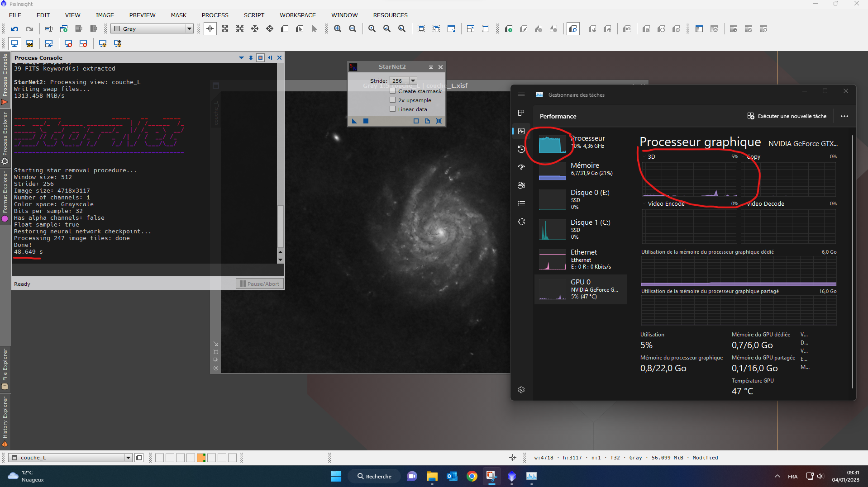Viewport: 868px width, 487px height.
Task: Open the Stride 256 dropdown
Action: tap(403, 80)
